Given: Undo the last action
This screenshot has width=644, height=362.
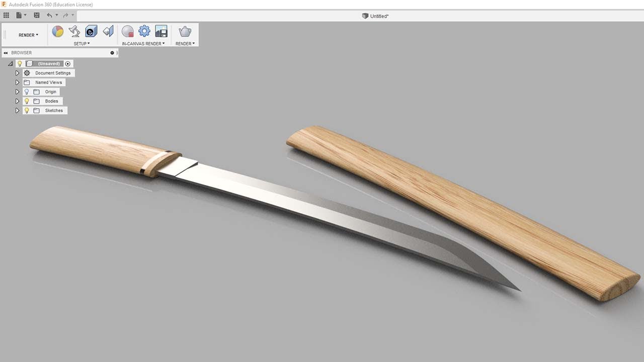Looking at the screenshot, I should [x=49, y=16].
